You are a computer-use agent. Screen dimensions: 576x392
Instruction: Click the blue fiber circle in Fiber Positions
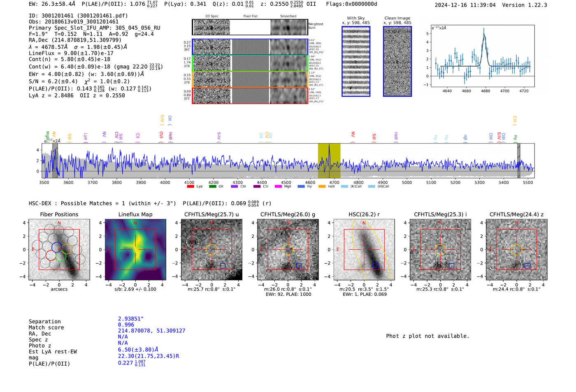(57, 247)
